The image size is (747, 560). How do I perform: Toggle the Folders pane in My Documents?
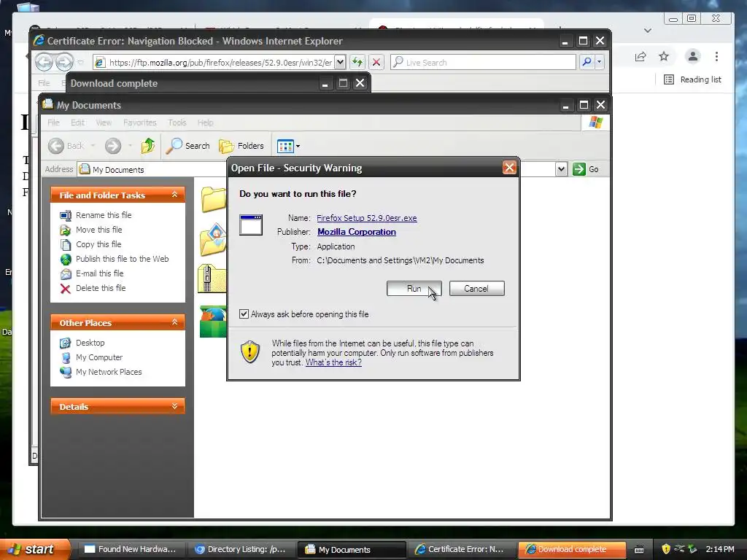[241, 146]
